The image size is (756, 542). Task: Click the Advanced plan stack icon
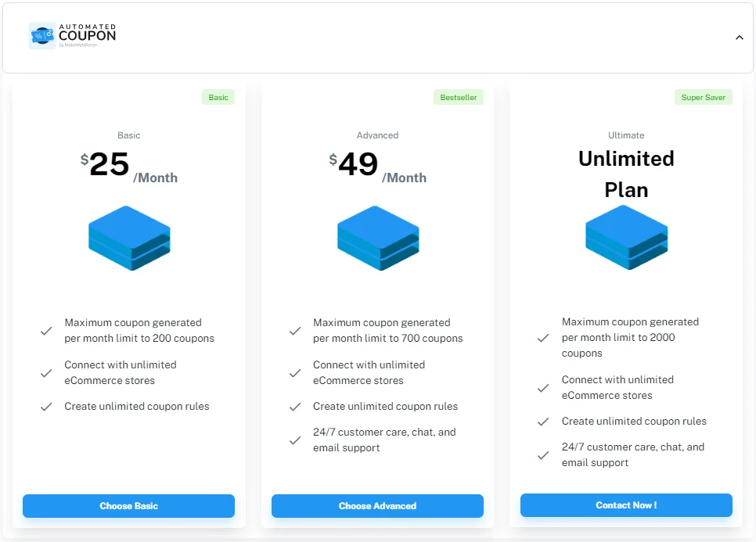coord(378,239)
